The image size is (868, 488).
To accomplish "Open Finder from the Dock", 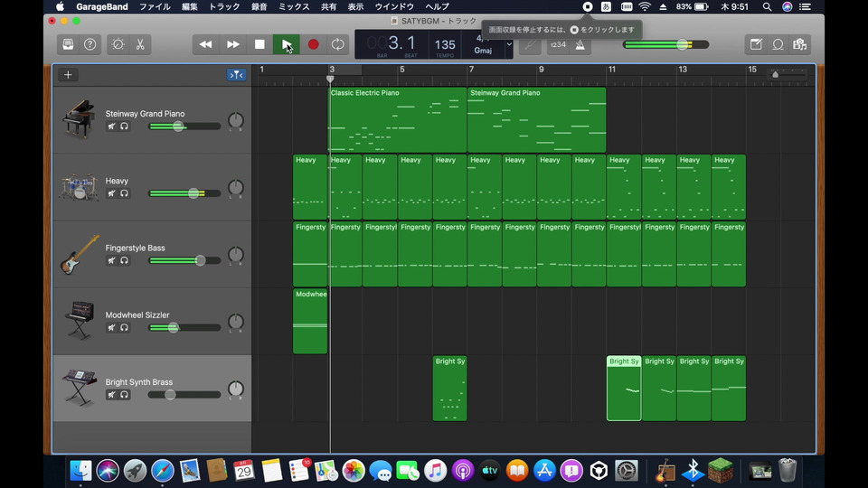I will 80,471.
